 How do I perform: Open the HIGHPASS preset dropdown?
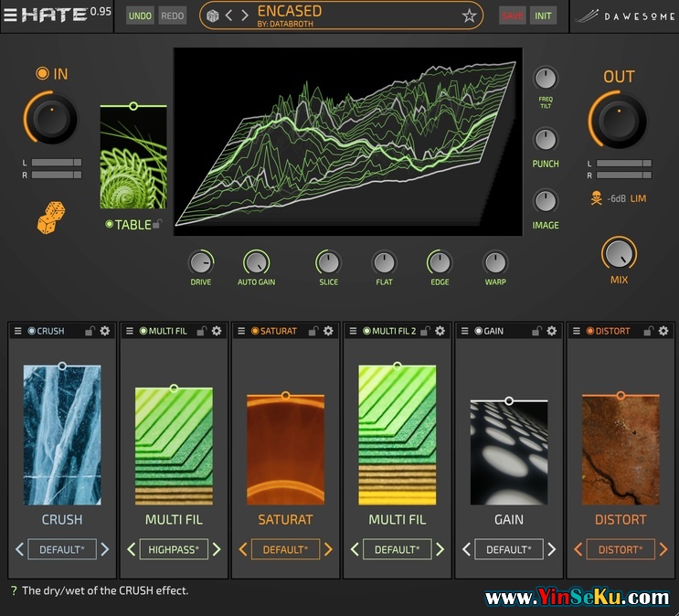174,549
